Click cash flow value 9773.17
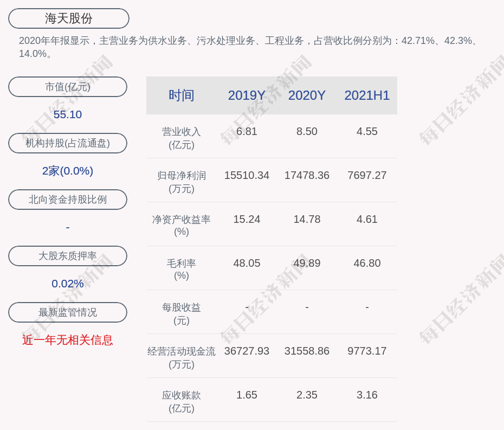The height and width of the screenshot is (430, 504). pyautogui.click(x=367, y=351)
